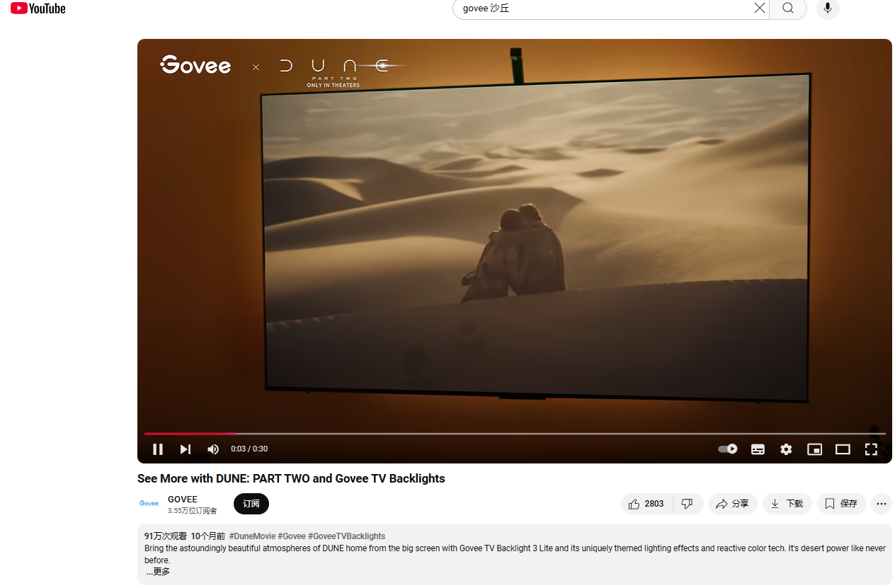Pause the video playback
This screenshot has height=588, width=895.
[x=158, y=449]
